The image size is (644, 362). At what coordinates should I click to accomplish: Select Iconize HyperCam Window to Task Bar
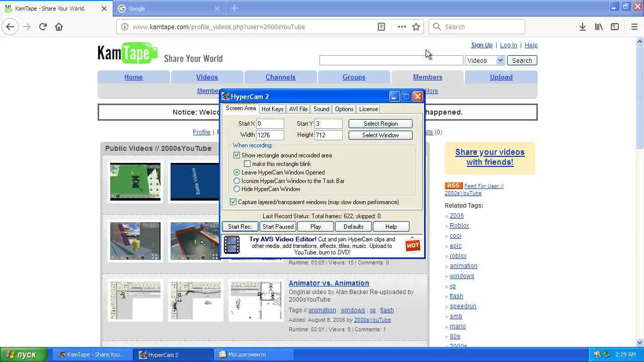[236, 181]
